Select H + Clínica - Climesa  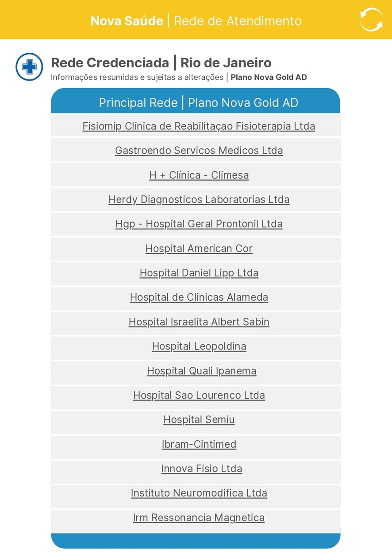pos(199,175)
